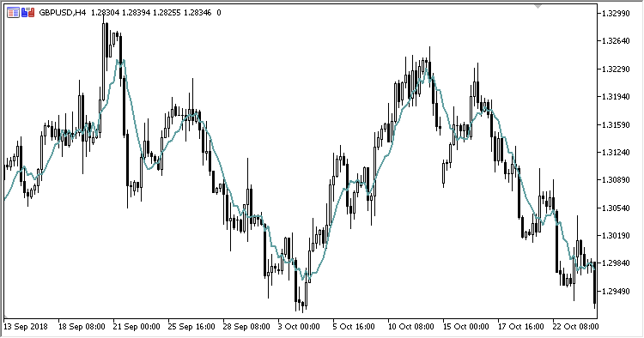Click the 1.30540 price scale label
This screenshot has width=644, height=338.
[x=616, y=208]
